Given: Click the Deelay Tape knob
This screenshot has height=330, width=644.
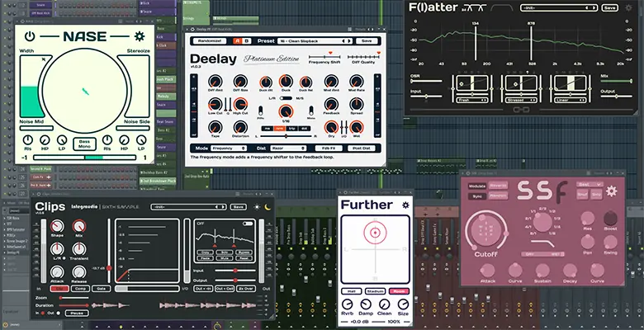Looking at the screenshot, I should [x=215, y=127].
